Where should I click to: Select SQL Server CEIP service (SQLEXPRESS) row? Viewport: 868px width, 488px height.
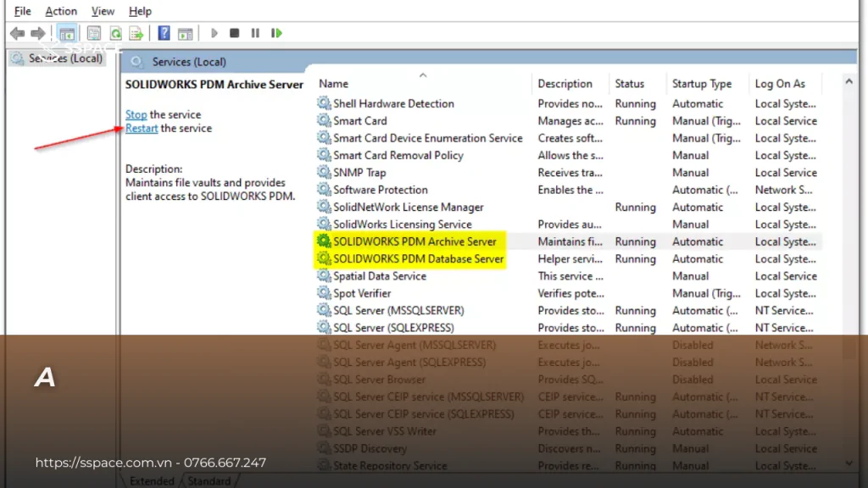(x=567, y=413)
